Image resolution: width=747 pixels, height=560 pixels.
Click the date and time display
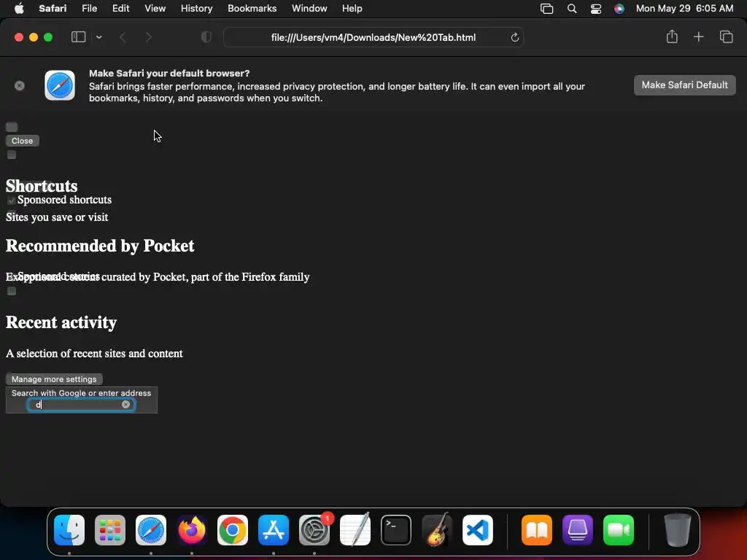pyautogui.click(x=684, y=9)
